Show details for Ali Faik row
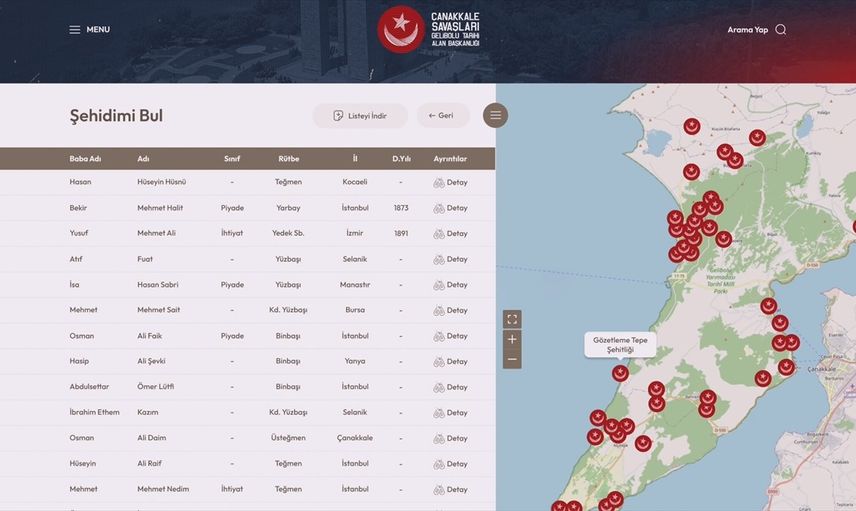 (x=450, y=336)
